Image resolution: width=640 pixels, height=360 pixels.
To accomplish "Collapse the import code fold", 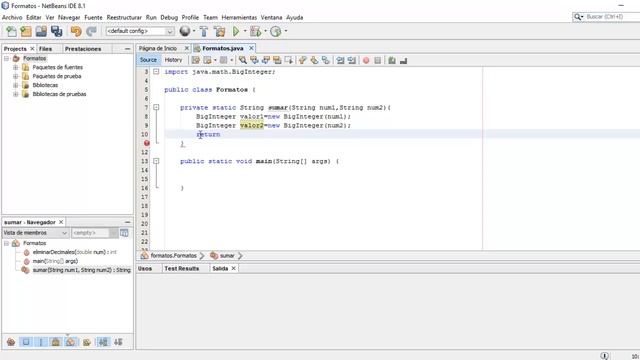I will (x=156, y=71).
